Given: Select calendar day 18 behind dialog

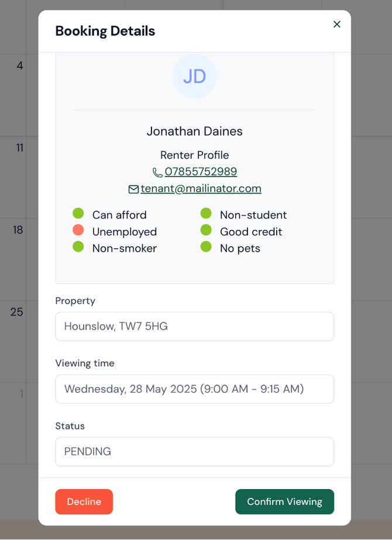Looking at the screenshot, I should (x=19, y=230).
